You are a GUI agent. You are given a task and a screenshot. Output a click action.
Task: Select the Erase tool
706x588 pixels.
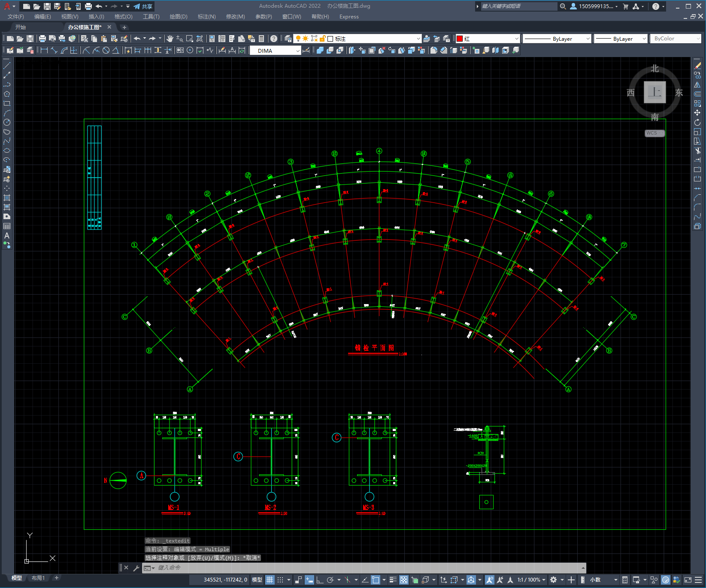coord(697,66)
